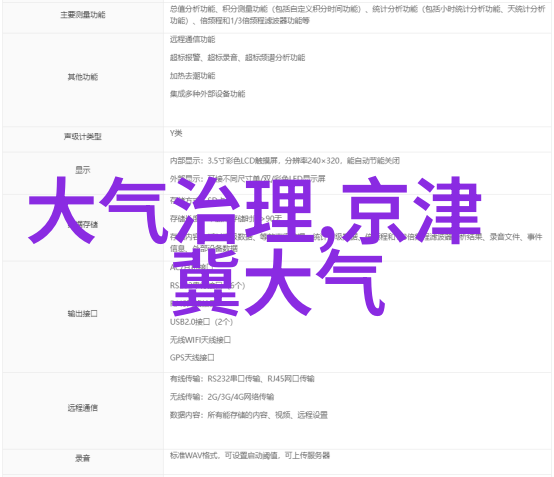Click the 主要测量功能 row label
Image resolution: width=554 pixels, height=477 pixels.
point(83,15)
